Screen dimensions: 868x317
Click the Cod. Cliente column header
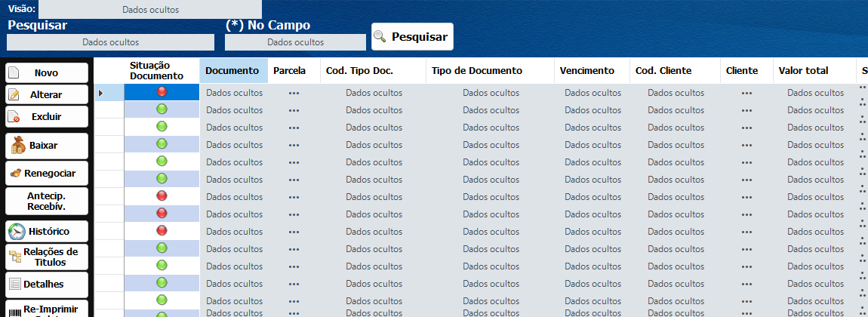(675, 71)
